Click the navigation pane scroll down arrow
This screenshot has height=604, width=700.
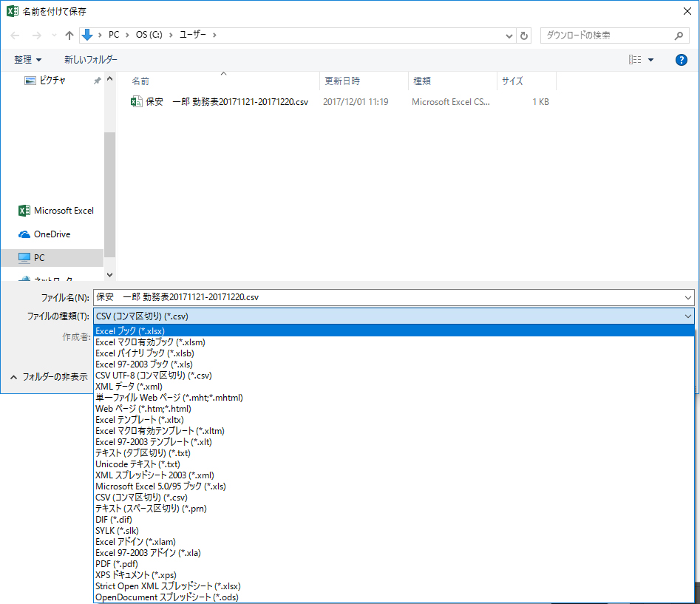tap(110, 275)
